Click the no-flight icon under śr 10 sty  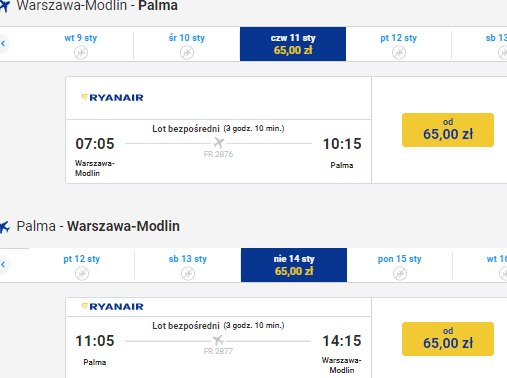click(x=187, y=53)
